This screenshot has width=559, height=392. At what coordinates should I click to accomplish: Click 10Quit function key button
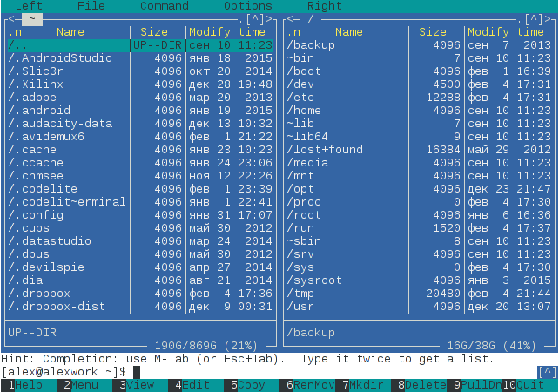(x=530, y=385)
